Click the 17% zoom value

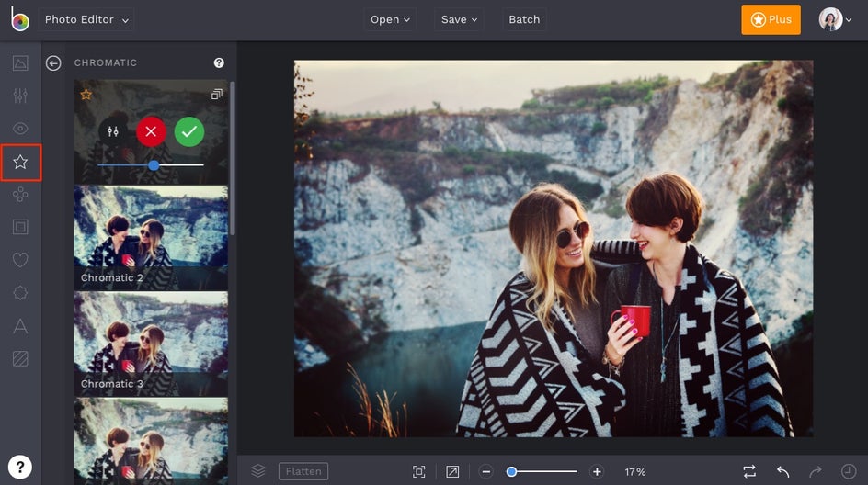(x=635, y=472)
